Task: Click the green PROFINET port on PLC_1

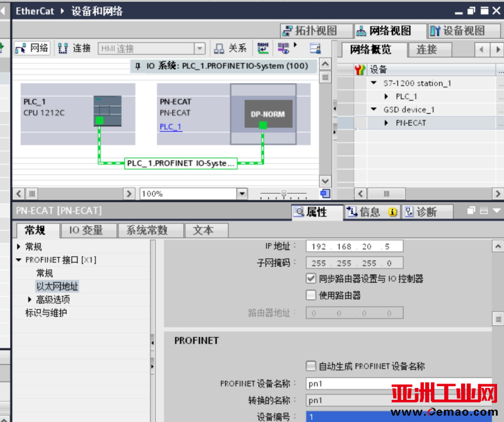Action: click(100, 121)
